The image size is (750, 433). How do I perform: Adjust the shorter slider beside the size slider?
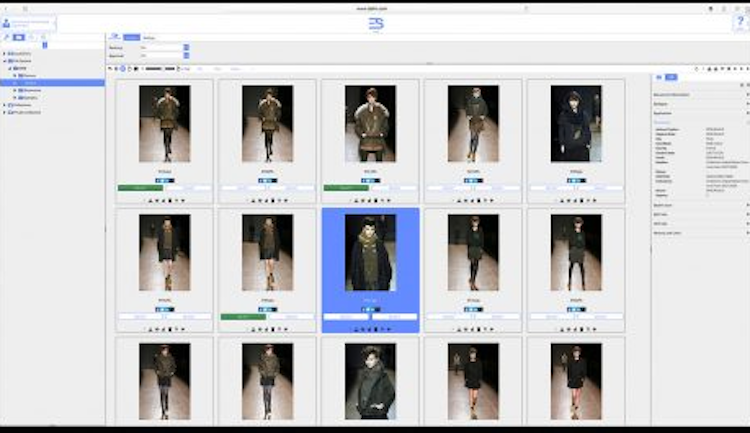pos(170,69)
